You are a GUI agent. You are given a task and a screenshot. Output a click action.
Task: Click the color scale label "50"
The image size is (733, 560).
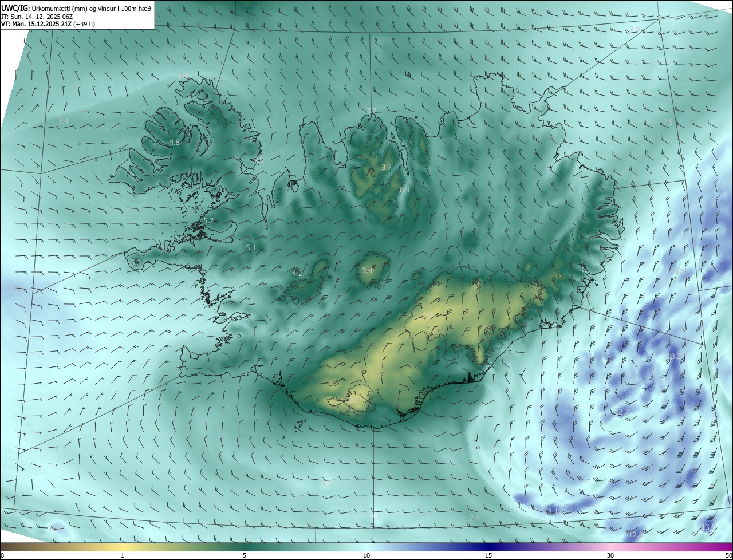(x=728, y=555)
